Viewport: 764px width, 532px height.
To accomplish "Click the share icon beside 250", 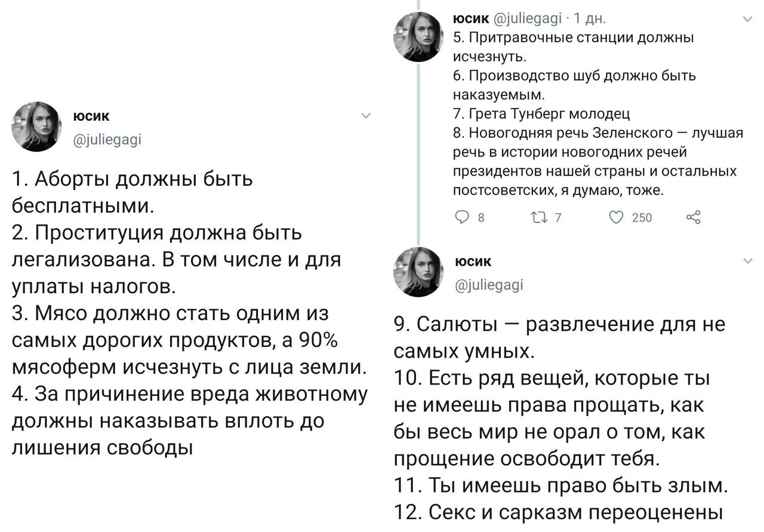I will coord(693,218).
